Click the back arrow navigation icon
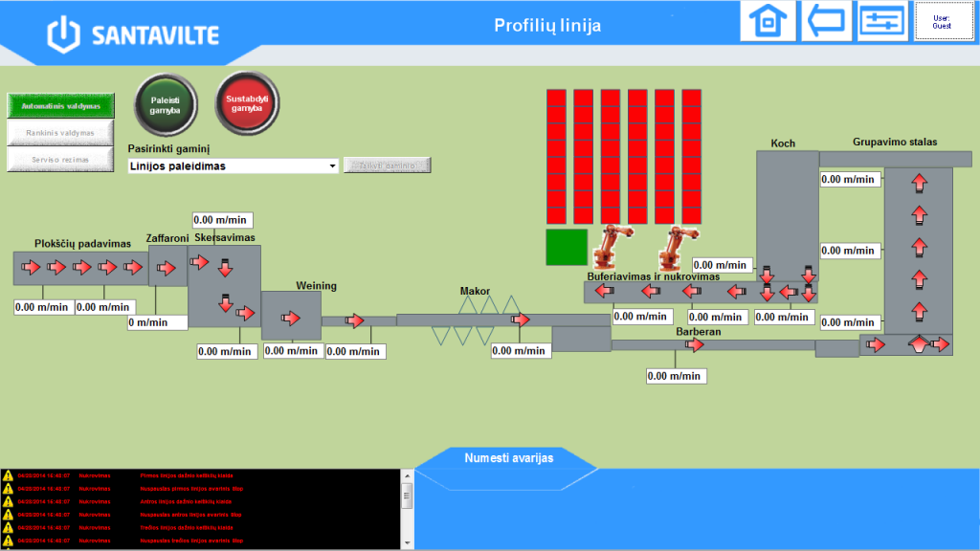The height and width of the screenshot is (551, 980). point(825,21)
